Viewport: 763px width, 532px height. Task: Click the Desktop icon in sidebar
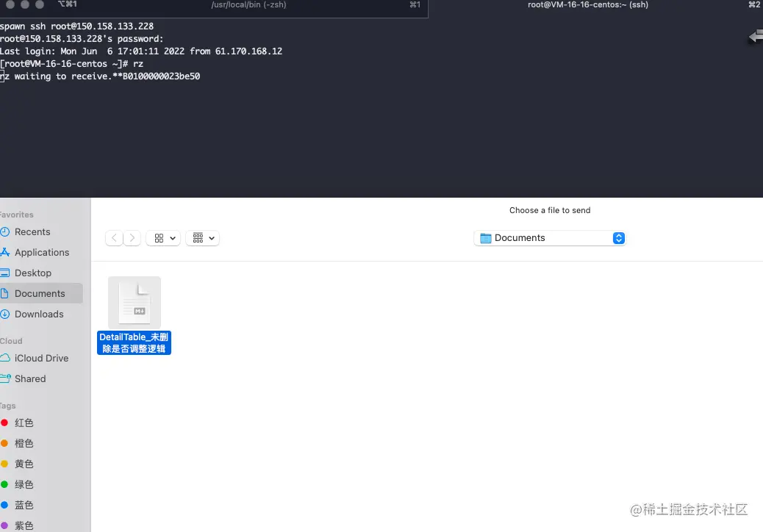pyautogui.click(x=5, y=273)
